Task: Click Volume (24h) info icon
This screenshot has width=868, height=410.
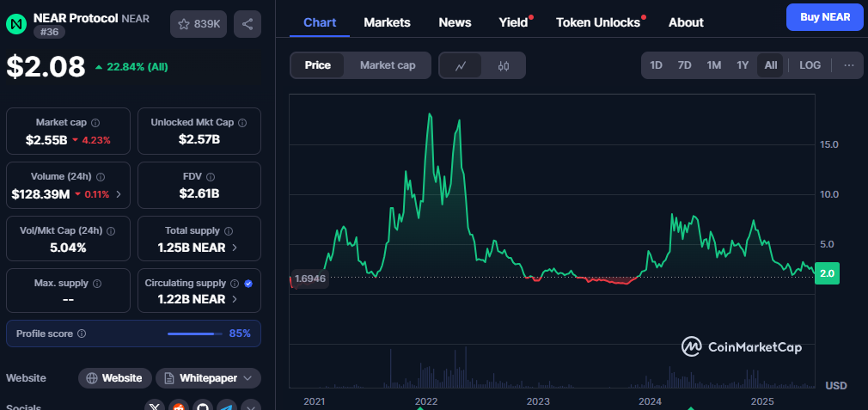Action: 101,176
